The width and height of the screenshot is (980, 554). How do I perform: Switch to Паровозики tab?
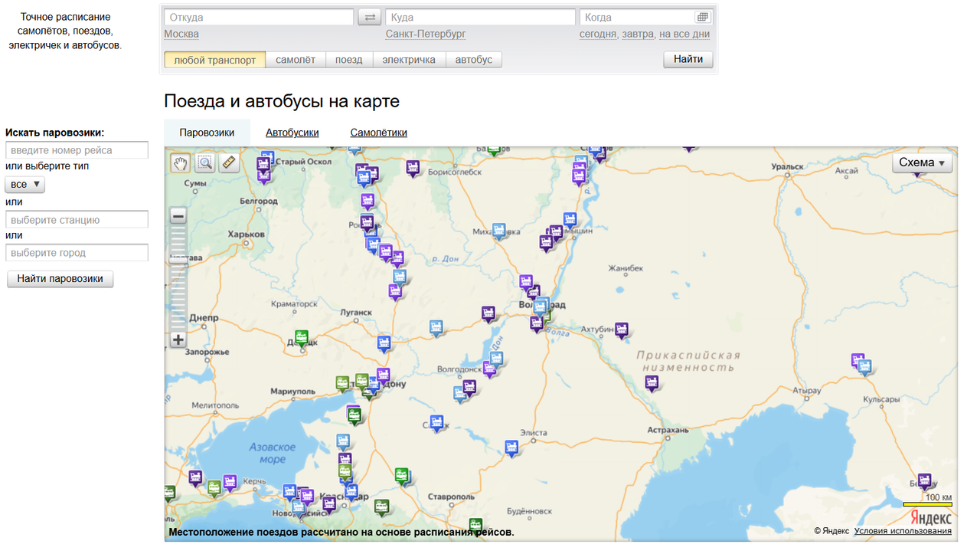(207, 133)
